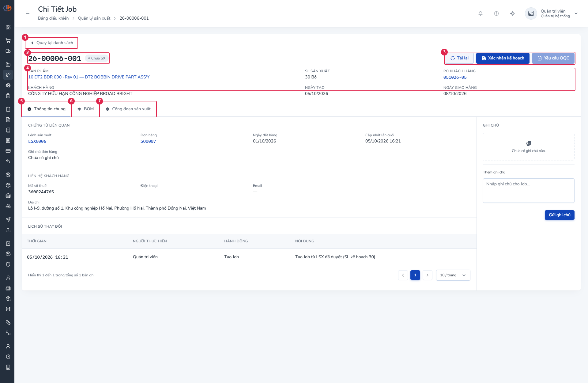Go to previous page arrow in pagination
The height and width of the screenshot is (383, 588).
(x=403, y=275)
